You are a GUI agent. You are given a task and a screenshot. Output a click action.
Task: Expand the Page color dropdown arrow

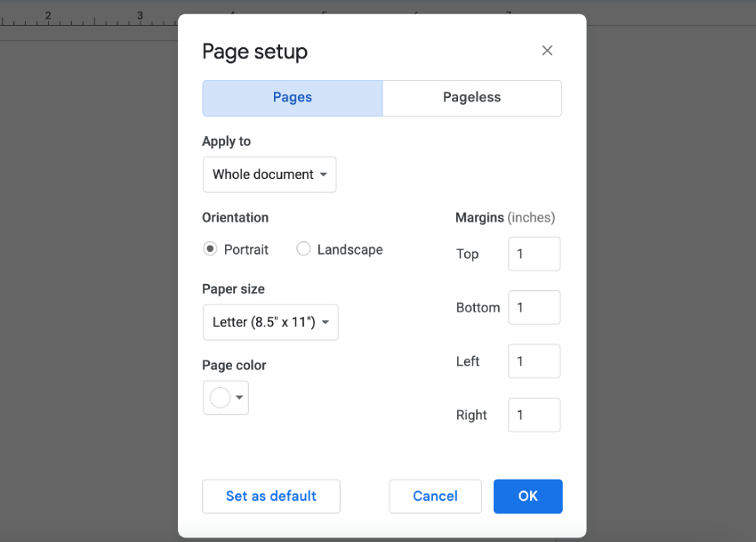(x=237, y=398)
